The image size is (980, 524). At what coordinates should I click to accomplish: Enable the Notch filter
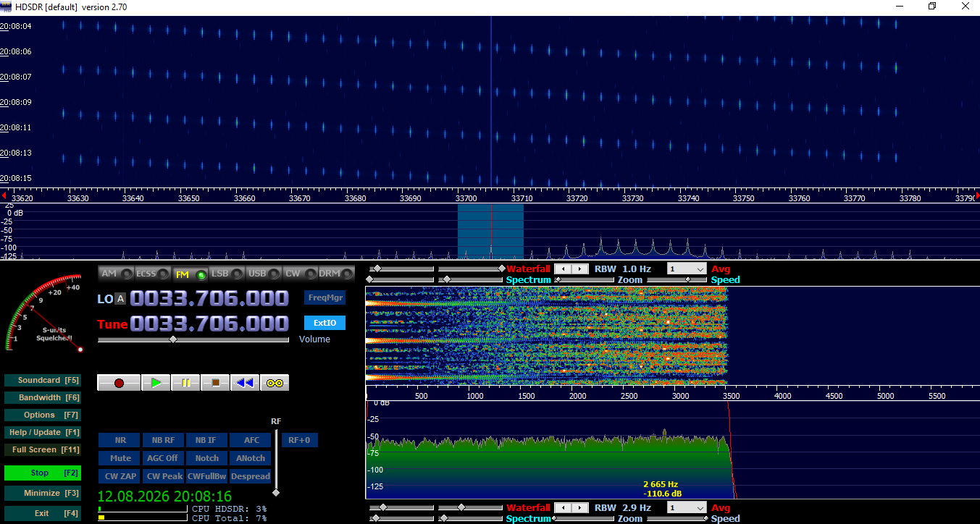click(x=206, y=458)
